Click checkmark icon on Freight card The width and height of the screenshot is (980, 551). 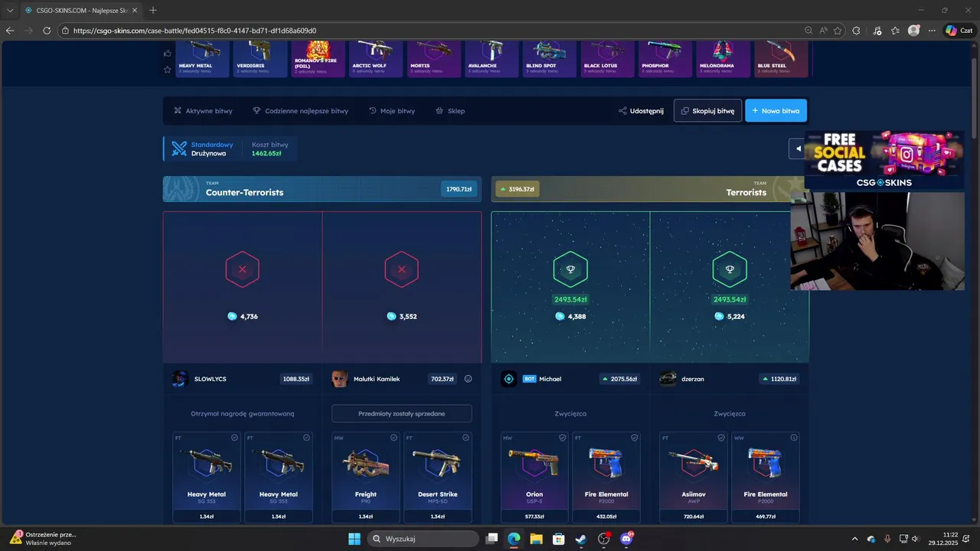click(394, 438)
